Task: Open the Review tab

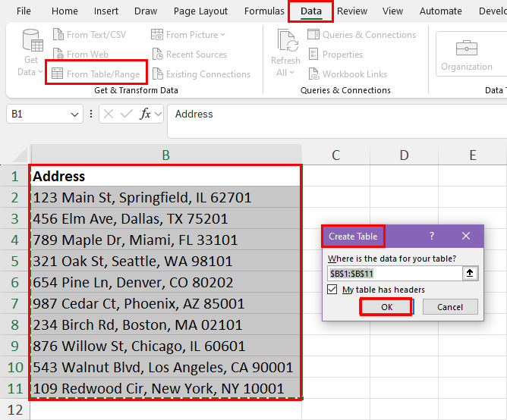Action: [352, 11]
